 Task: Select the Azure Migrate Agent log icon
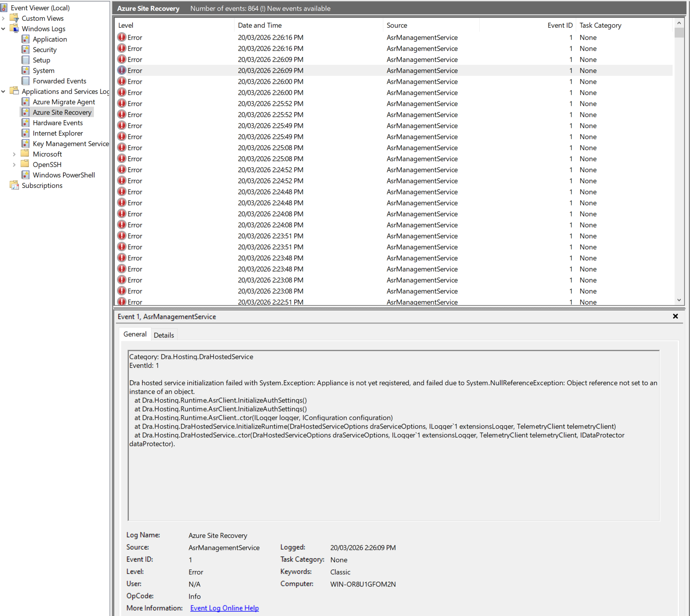tap(26, 102)
